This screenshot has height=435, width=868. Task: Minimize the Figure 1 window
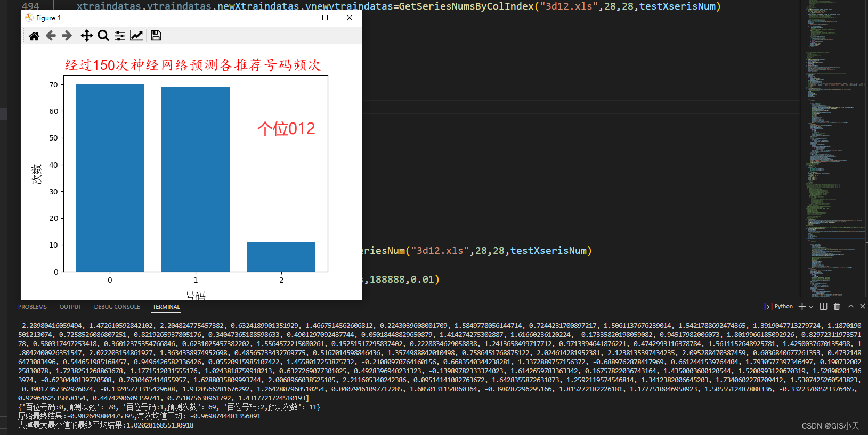[x=301, y=18]
